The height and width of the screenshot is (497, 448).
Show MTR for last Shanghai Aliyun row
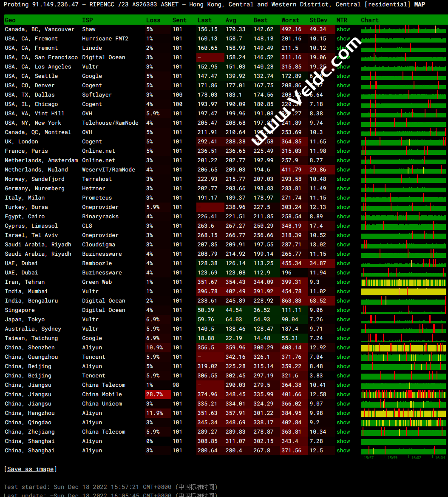pos(343,450)
